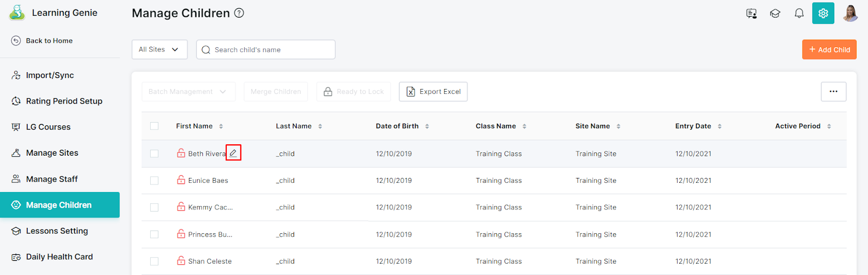Image resolution: width=868 pixels, height=275 pixels.
Task: Open the chat messages icon in header
Action: pos(751,14)
